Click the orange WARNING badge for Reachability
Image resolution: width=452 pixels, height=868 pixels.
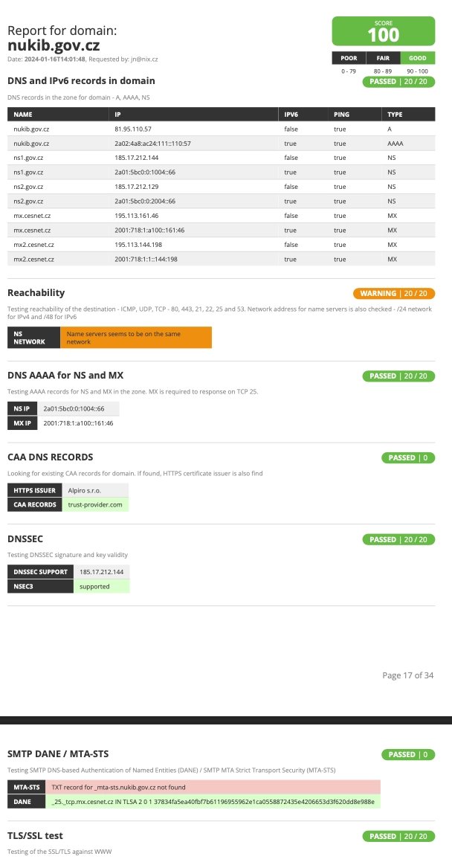pos(393,293)
